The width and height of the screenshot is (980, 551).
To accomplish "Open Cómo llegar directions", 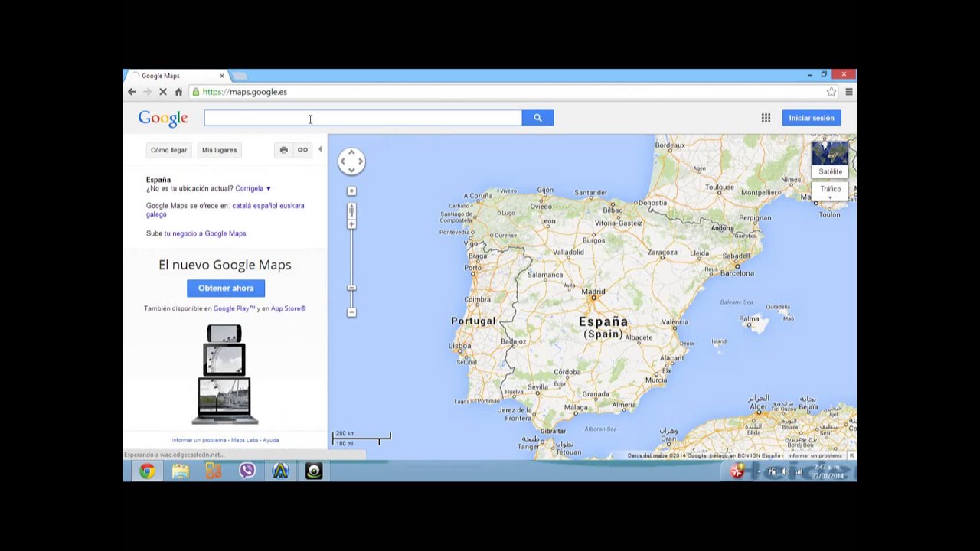I will pos(168,150).
